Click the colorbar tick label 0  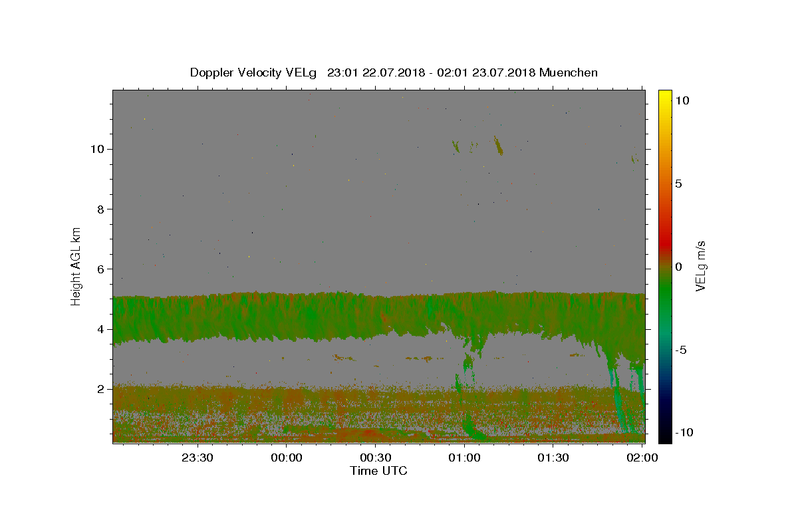[x=678, y=266]
